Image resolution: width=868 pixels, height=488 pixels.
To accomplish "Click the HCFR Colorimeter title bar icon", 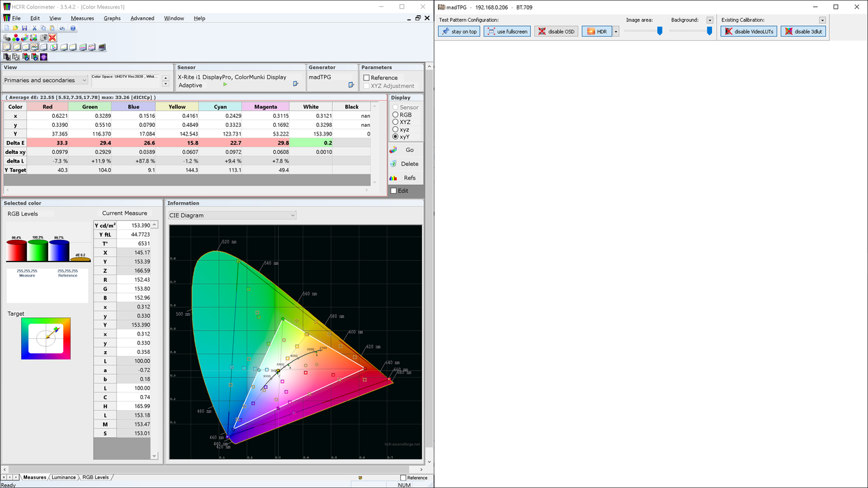I will click(7, 7).
